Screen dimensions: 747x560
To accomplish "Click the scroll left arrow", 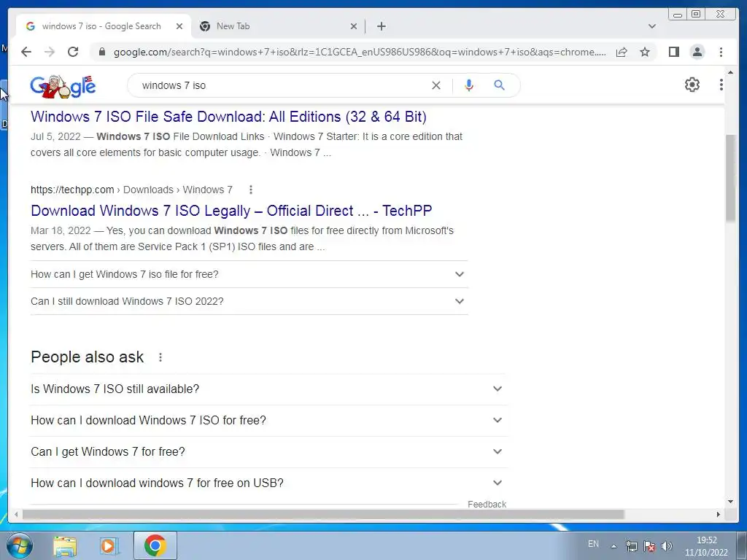I will click(x=16, y=514).
